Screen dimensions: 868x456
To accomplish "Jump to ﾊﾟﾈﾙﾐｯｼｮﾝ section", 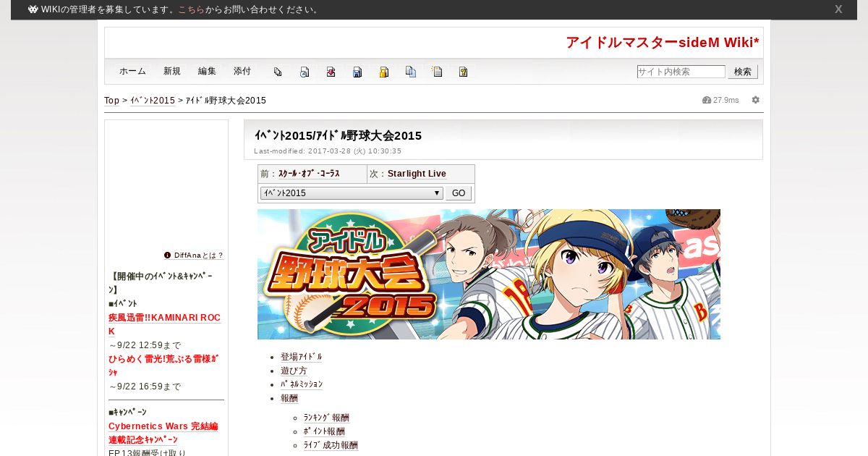I will (302, 384).
